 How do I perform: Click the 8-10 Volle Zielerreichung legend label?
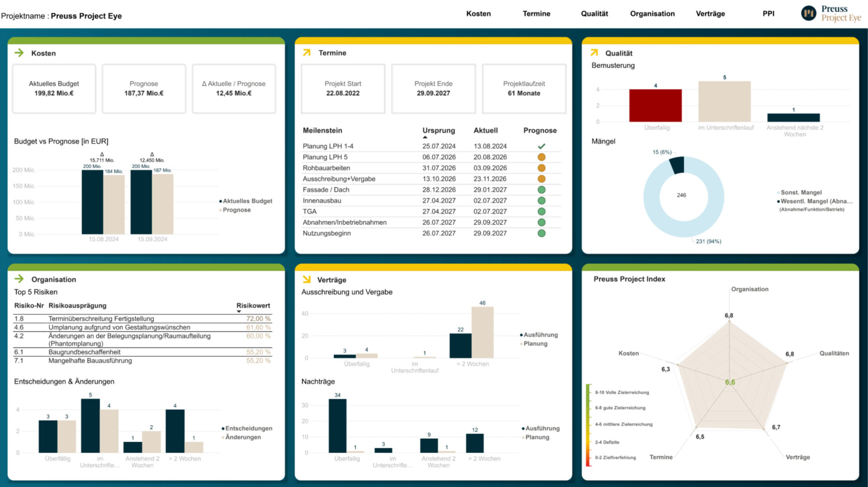pos(622,392)
